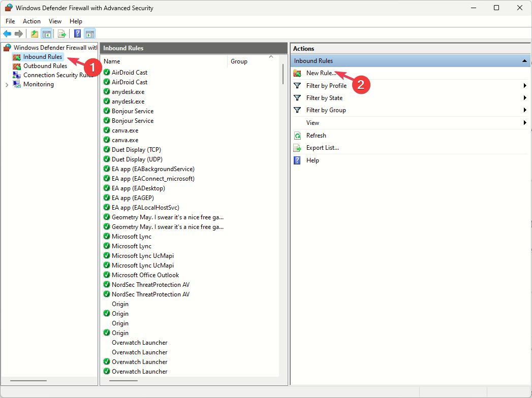Click Refresh in Actions pane
The width and height of the screenshot is (532, 398).
316,135
